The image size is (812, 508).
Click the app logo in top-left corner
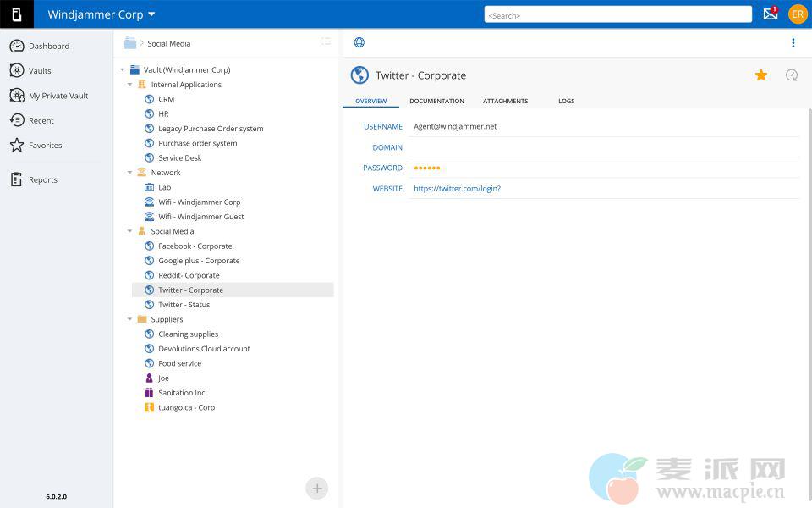(x=17, y=14)
